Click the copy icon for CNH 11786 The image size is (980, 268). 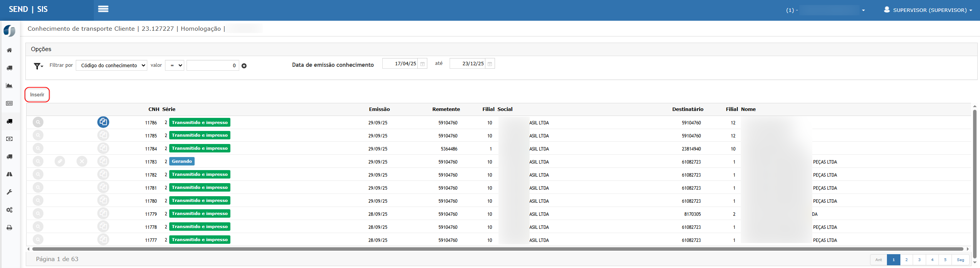[103, 122]
